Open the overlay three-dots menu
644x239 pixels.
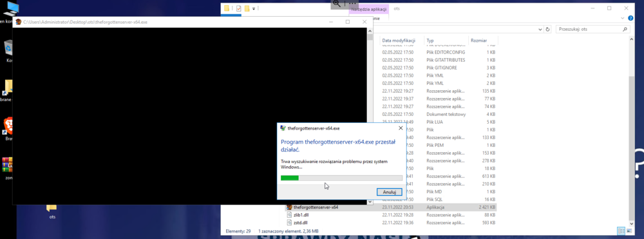[x=352, y=3]
